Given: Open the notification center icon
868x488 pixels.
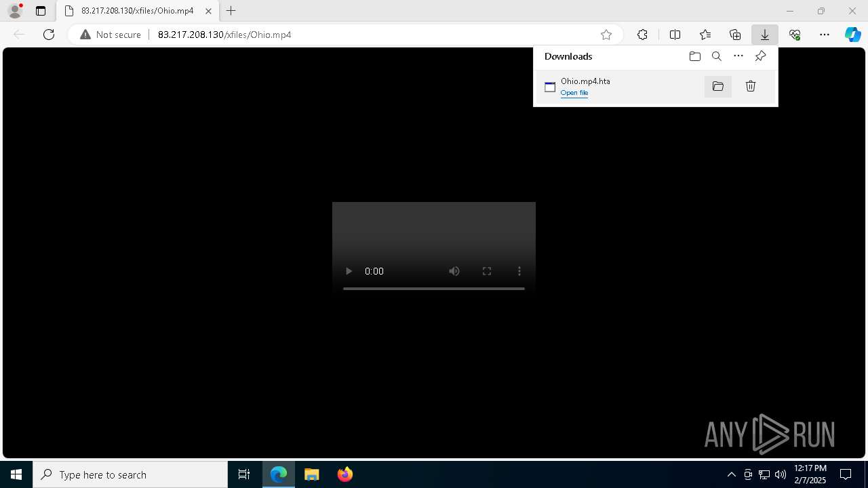Looking at the screenshot, I should point(846,474).
